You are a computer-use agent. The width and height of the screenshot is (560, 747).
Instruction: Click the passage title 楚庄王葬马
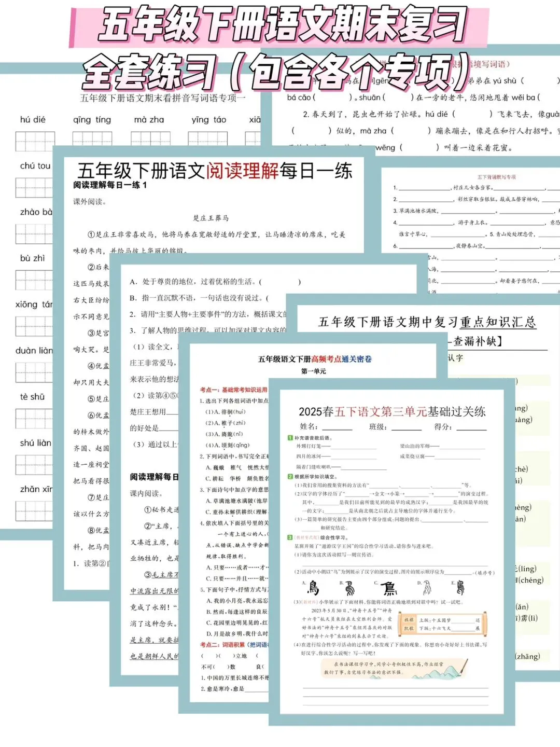[211, 218]
